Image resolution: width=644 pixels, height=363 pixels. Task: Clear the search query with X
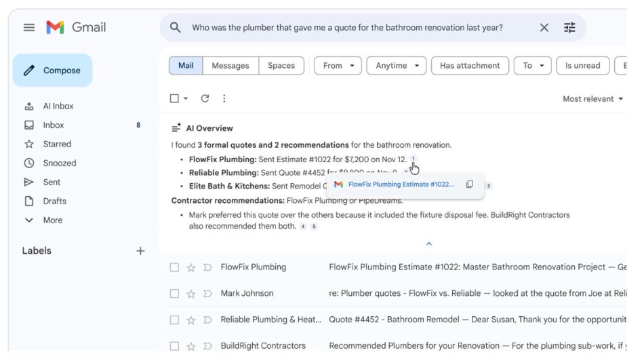(544, 28)
